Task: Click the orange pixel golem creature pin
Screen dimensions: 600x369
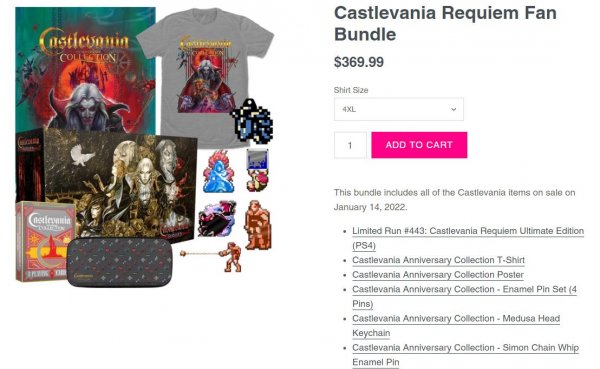Action: pyautogui.click(x=258, y=225)
